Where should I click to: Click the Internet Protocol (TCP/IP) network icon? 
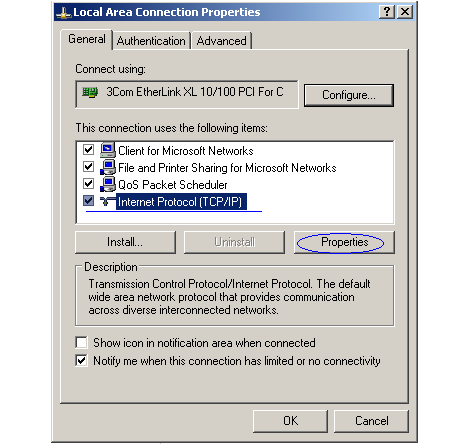point(108,201)
